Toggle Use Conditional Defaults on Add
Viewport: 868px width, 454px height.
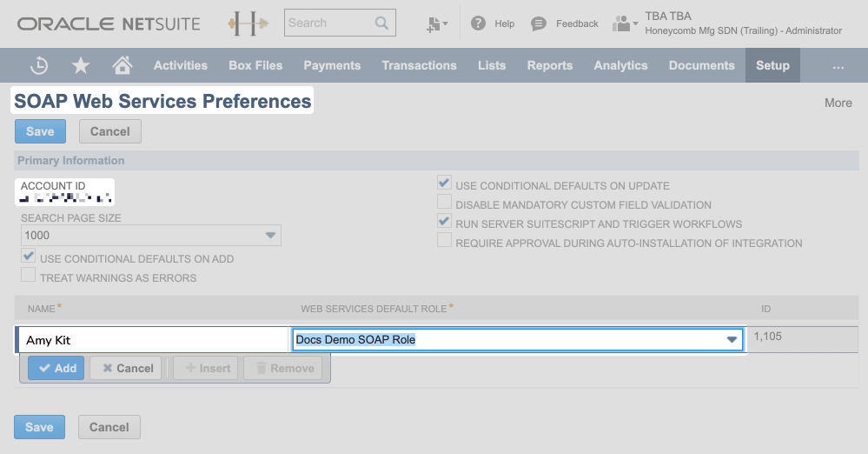29,257
